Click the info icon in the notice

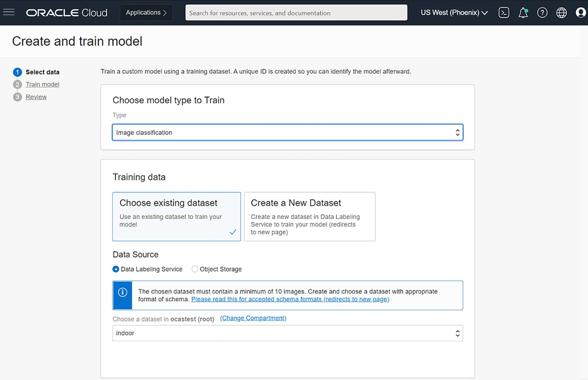tap(122, 292)
